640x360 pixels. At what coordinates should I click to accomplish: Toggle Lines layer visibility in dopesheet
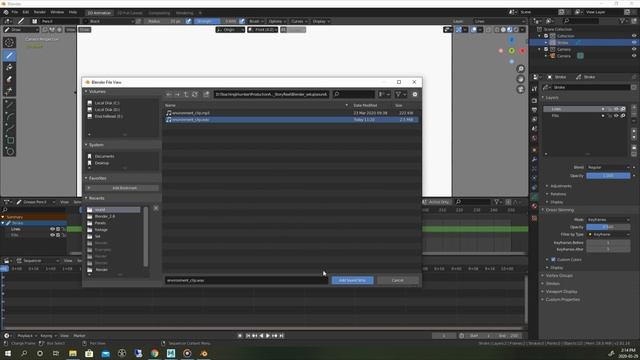52,229
